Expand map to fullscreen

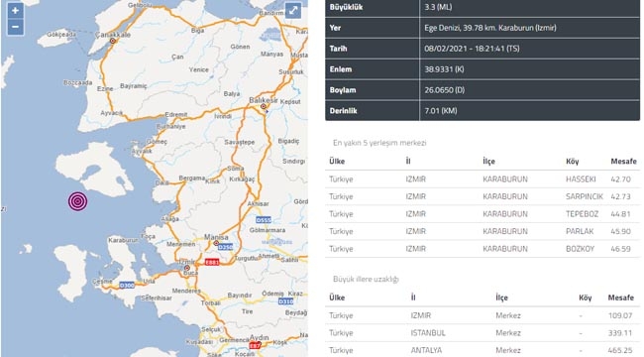(293, 10)
